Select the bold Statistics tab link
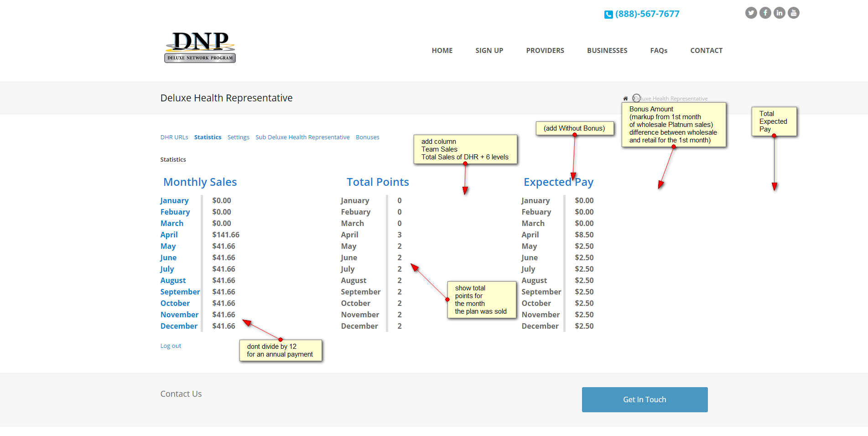This screenshot has width=868, height=436. [208, 137]
